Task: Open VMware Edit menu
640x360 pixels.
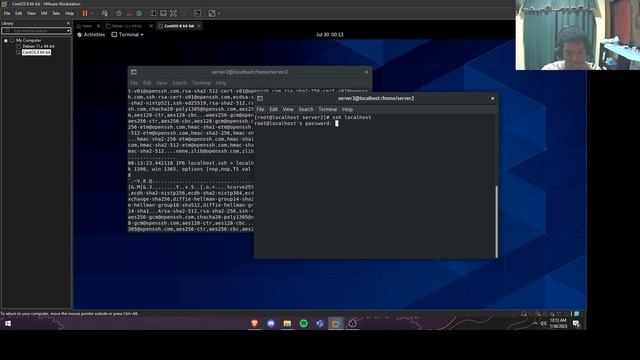Action: [18, 13]
